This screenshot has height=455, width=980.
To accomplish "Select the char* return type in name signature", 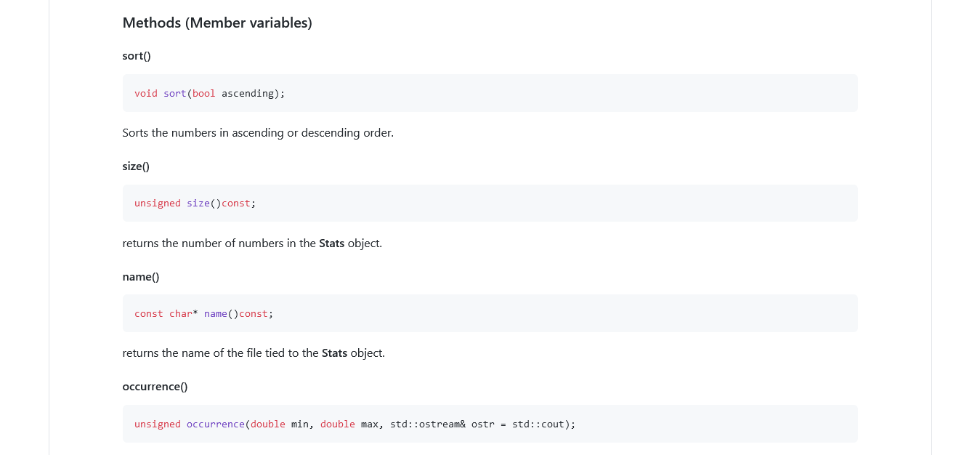I will coord(183,313).
